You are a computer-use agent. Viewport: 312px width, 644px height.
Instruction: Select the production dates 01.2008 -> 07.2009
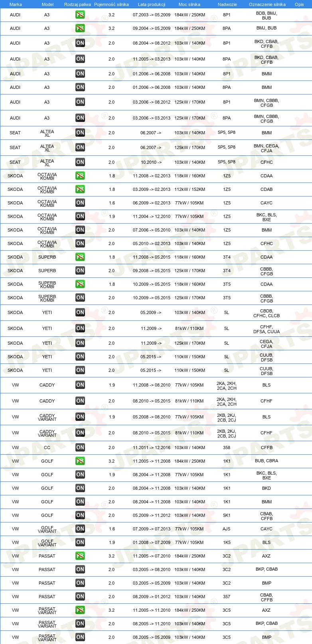(x=152, y=542)
